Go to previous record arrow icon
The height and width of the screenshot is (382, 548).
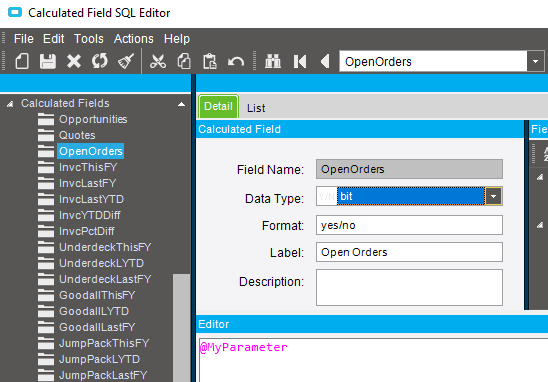coord(325,62)
